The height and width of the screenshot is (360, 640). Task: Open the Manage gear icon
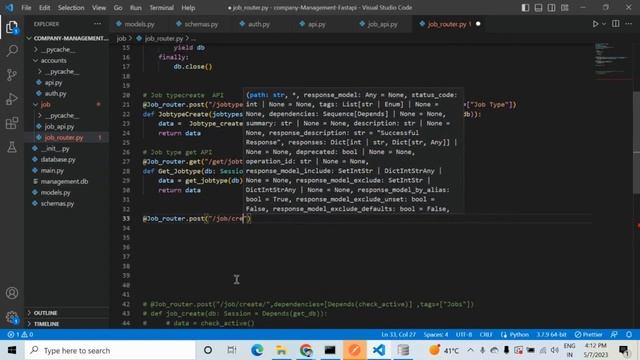(12, 317)
